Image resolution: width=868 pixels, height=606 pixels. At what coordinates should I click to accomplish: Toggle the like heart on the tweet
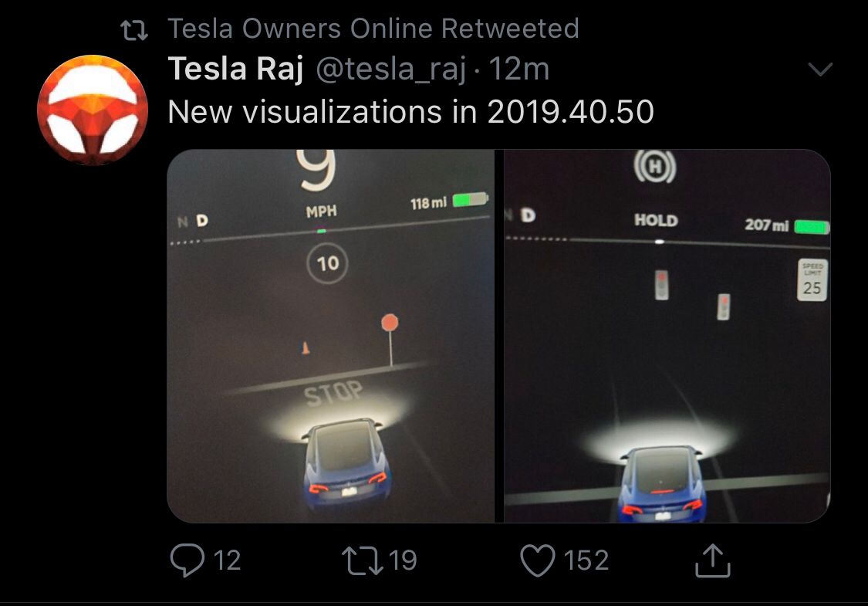[539, 560]
